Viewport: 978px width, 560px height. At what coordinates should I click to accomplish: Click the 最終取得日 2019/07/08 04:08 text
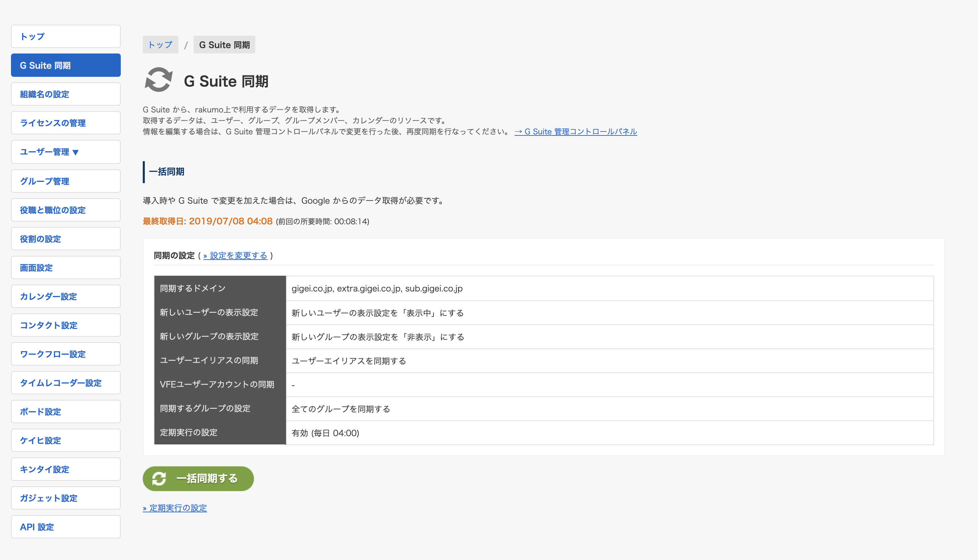click(x=208, y=221)
